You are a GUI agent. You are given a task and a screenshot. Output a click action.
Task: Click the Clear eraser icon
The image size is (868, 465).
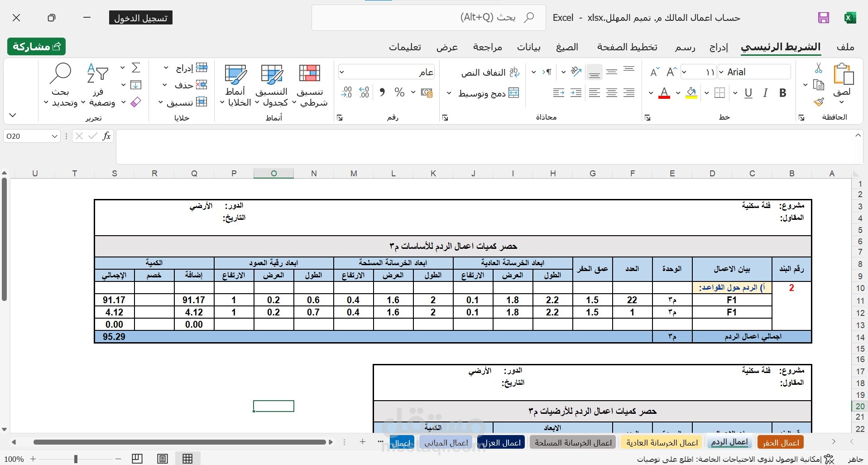pos(136,102)
